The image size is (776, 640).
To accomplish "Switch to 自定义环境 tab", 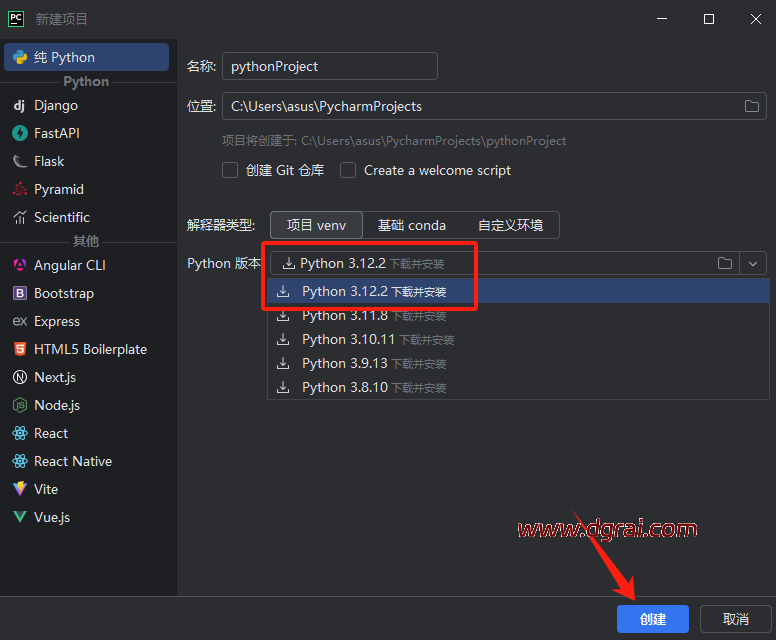I will pos(510,225).
